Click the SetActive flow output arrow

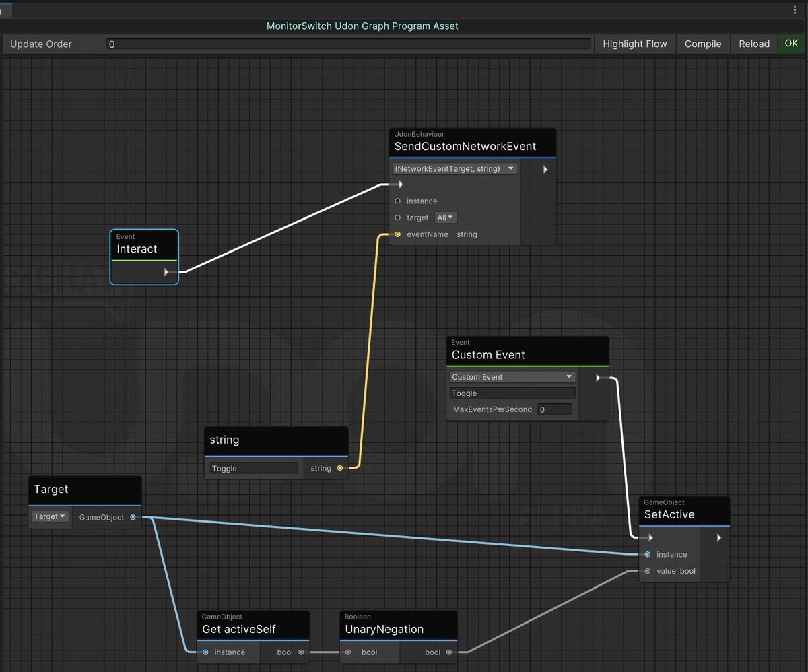coord(718,538)
